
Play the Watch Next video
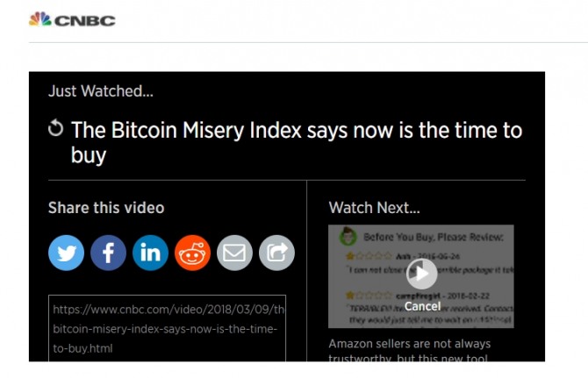coord(421,274)
